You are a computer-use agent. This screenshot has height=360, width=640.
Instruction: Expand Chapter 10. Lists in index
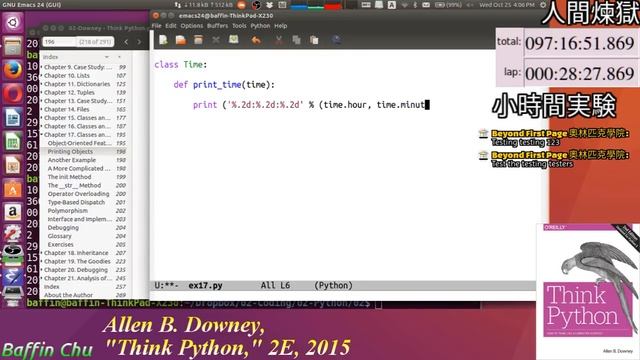click(42, 76)
